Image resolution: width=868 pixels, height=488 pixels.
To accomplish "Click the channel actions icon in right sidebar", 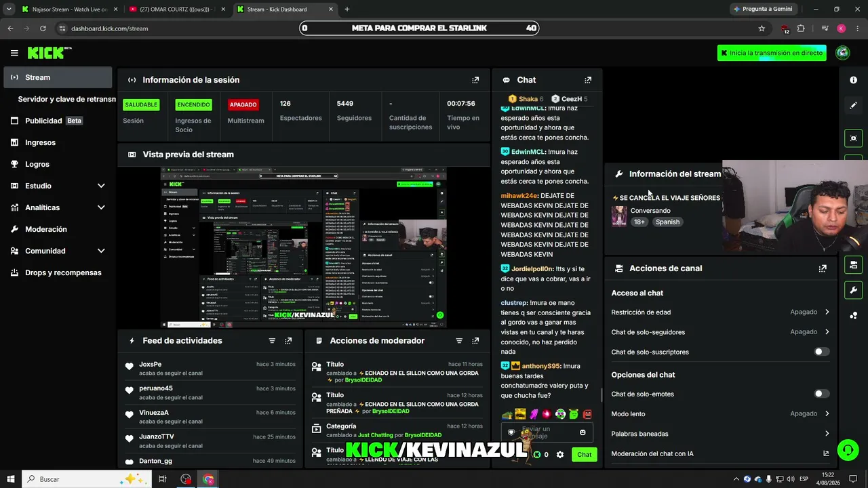I will 853,264.
